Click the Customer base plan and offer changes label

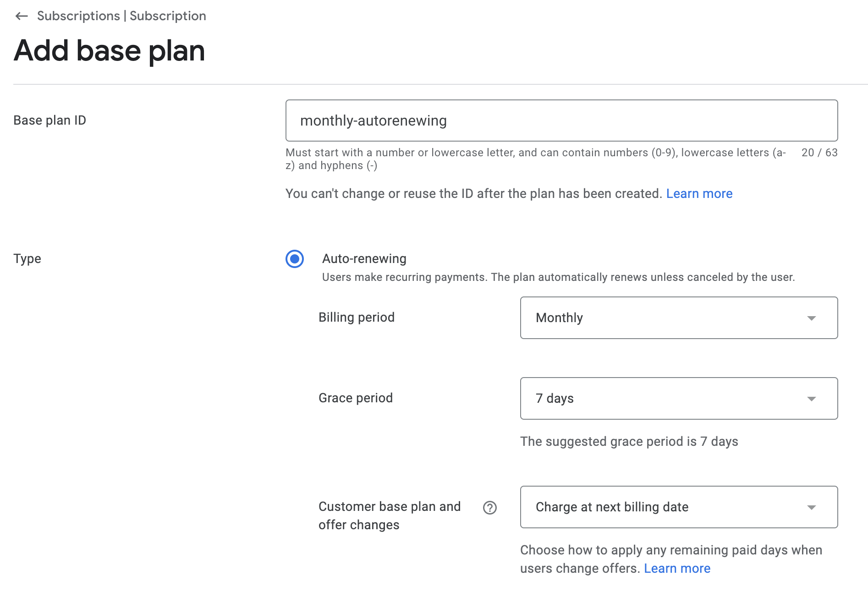click(389, 515)
